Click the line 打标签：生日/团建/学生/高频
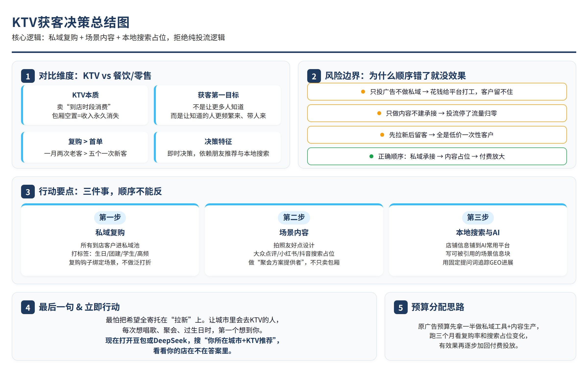The width and height of the screenshot is (588, 392). point(110,254)
